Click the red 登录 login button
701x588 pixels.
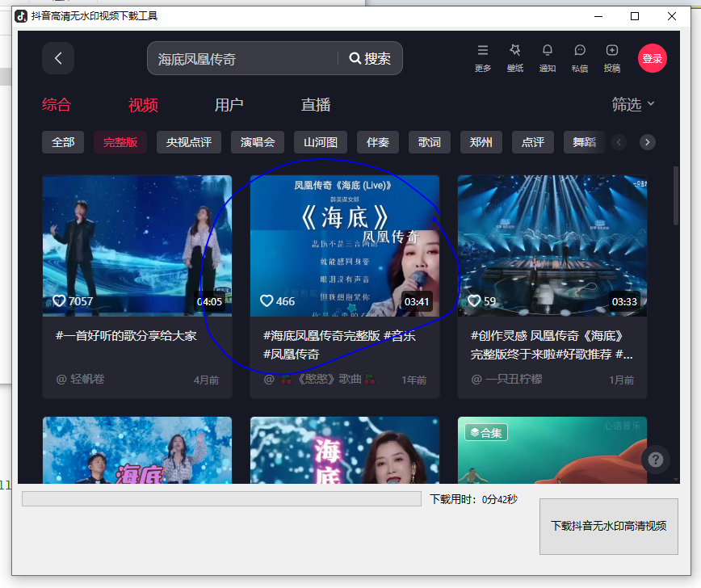click(653, 58)
